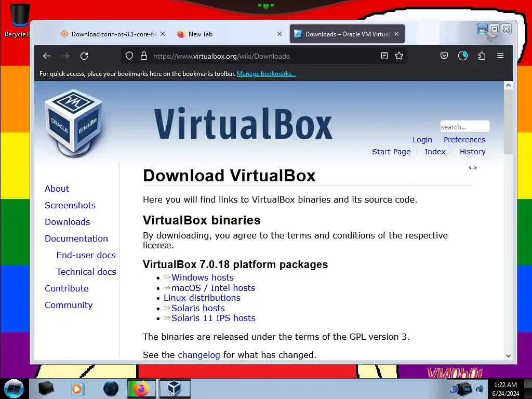Open Community in the sidebar
The image size is (532, 399).
tap(69, 305)
